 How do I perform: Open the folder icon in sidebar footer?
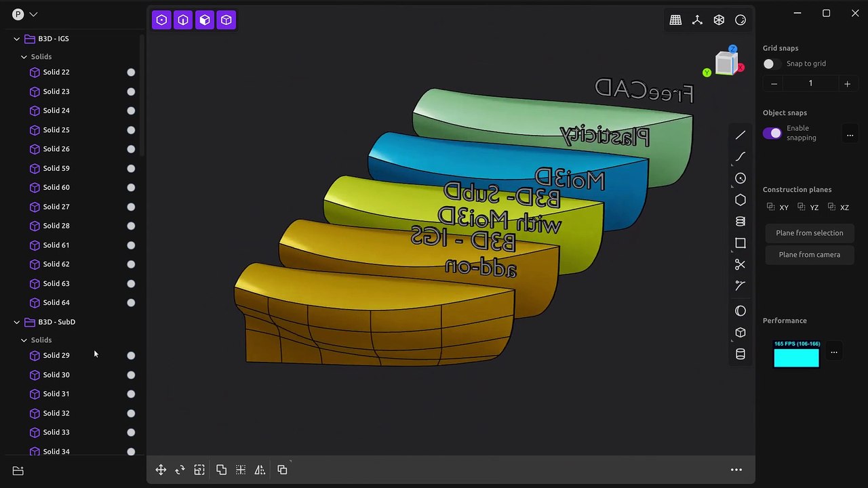18,470
